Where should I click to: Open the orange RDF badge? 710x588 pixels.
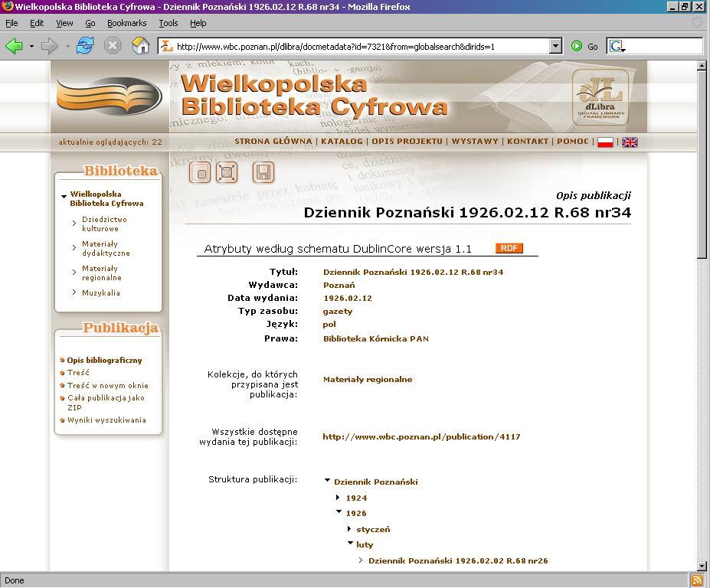pos(509,248)
